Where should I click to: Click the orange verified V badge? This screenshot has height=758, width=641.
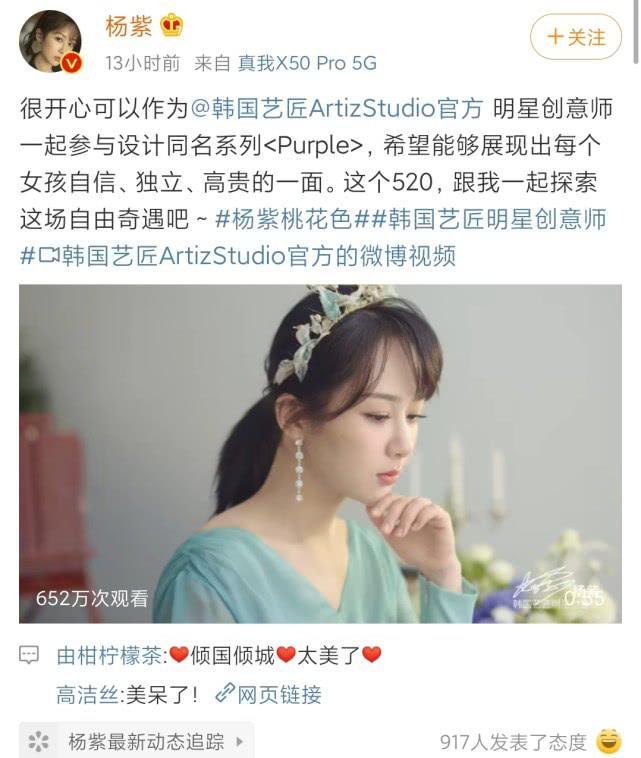pos(72,63)
